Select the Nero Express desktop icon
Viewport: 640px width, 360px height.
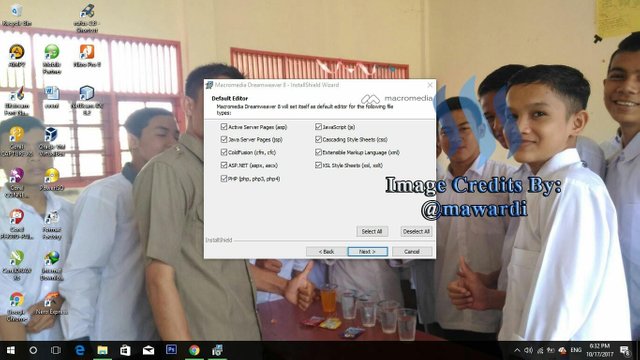click(52, 304)
